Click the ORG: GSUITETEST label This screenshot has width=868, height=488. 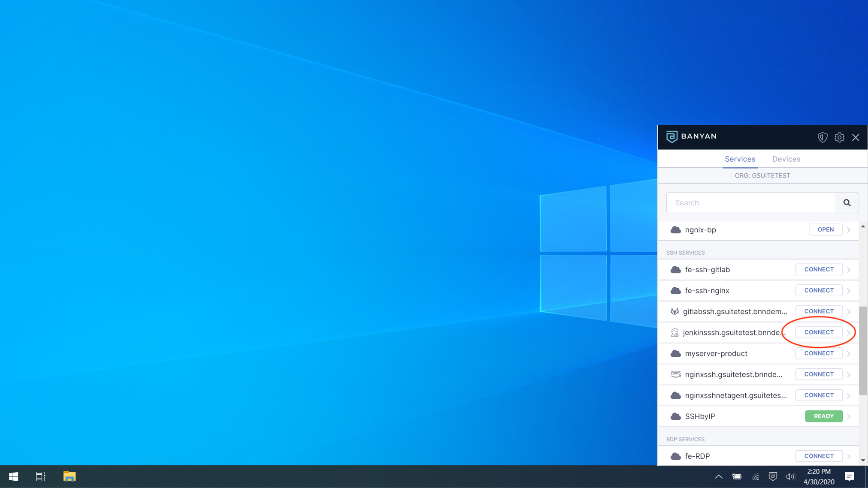762,176
